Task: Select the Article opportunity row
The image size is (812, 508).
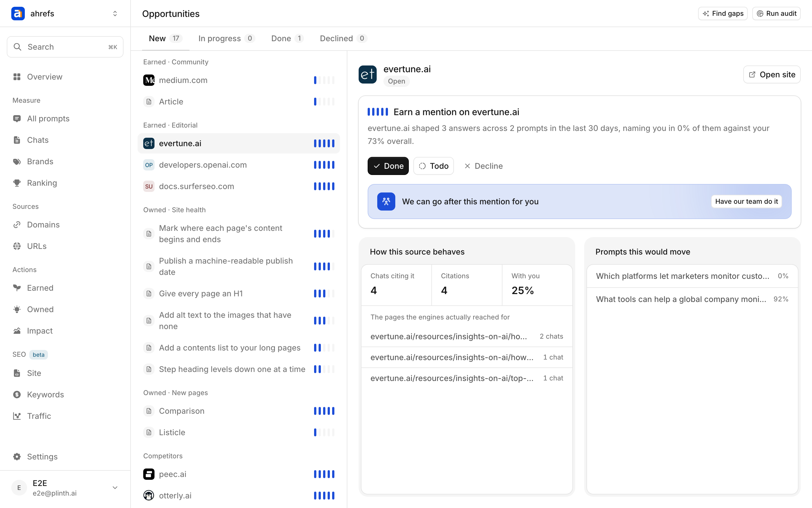Action: point(239,102)
